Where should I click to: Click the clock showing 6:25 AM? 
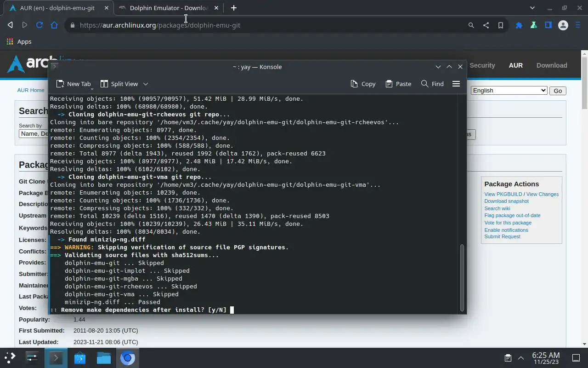[x=546, y=357]
